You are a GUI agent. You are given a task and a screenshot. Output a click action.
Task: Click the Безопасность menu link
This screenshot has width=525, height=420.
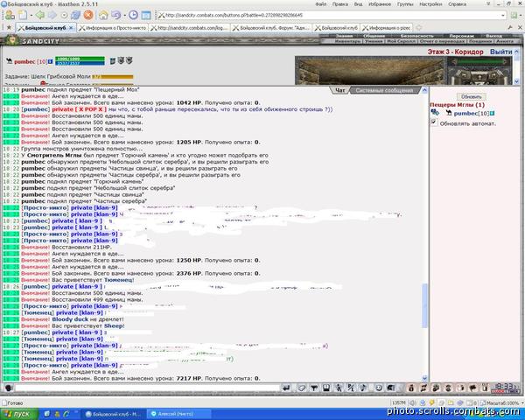[416, 36]
